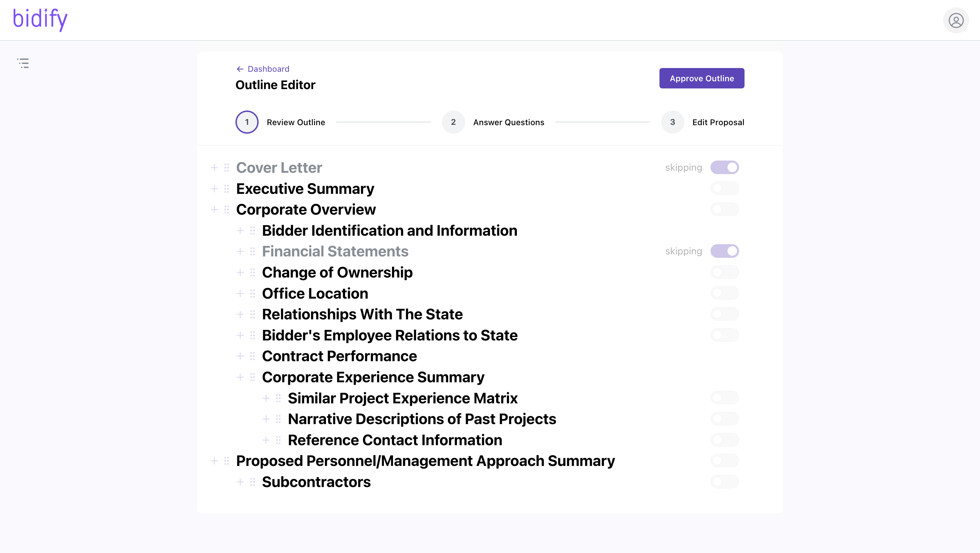This screenshot has height=553, width=980.
Task: Click the outline list sidebar icon
Action: (x=23, y=63)
